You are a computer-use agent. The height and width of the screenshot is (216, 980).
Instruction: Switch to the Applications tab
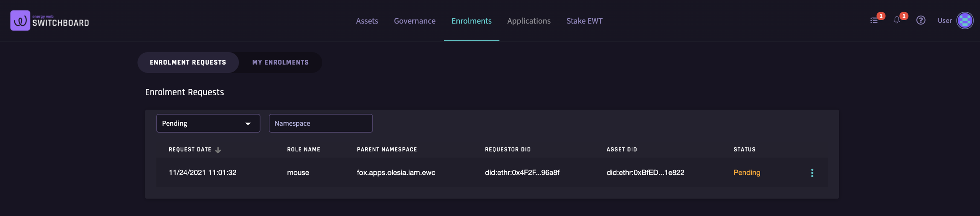(529, 21)
